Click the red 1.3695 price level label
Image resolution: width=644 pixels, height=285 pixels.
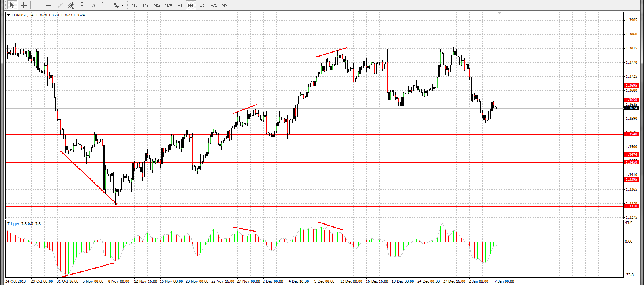(x=631, y=86)
